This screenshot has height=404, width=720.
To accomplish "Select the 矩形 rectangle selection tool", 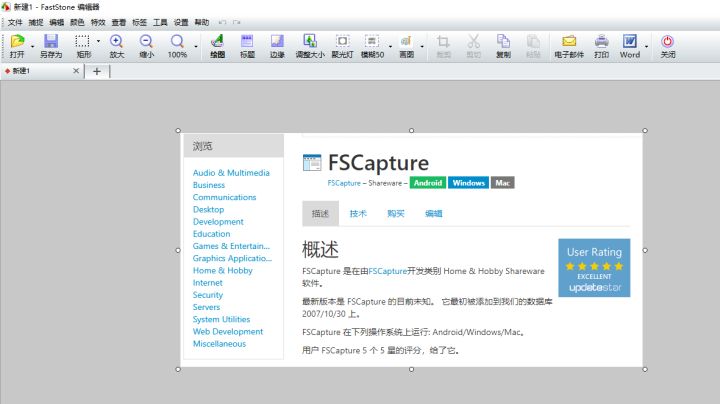I will coord(82,41).
